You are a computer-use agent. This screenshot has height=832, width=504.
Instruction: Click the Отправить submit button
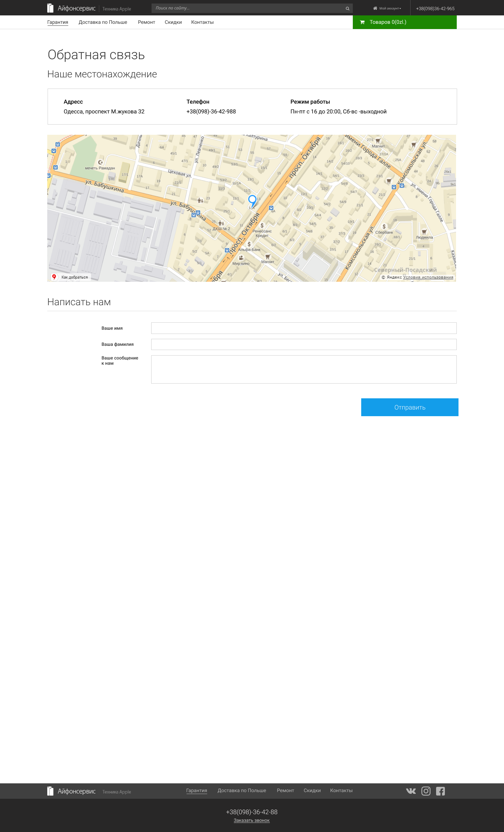pos(410,407)
